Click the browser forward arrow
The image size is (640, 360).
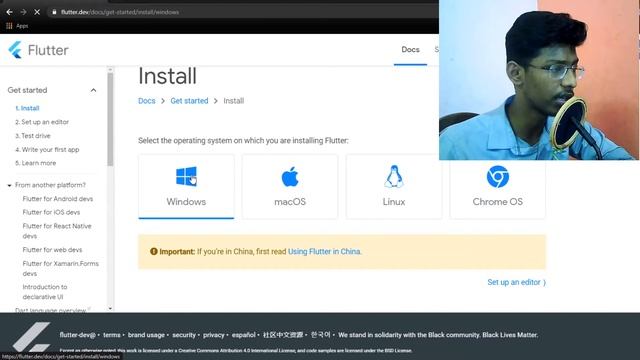[x=23, y=12]
